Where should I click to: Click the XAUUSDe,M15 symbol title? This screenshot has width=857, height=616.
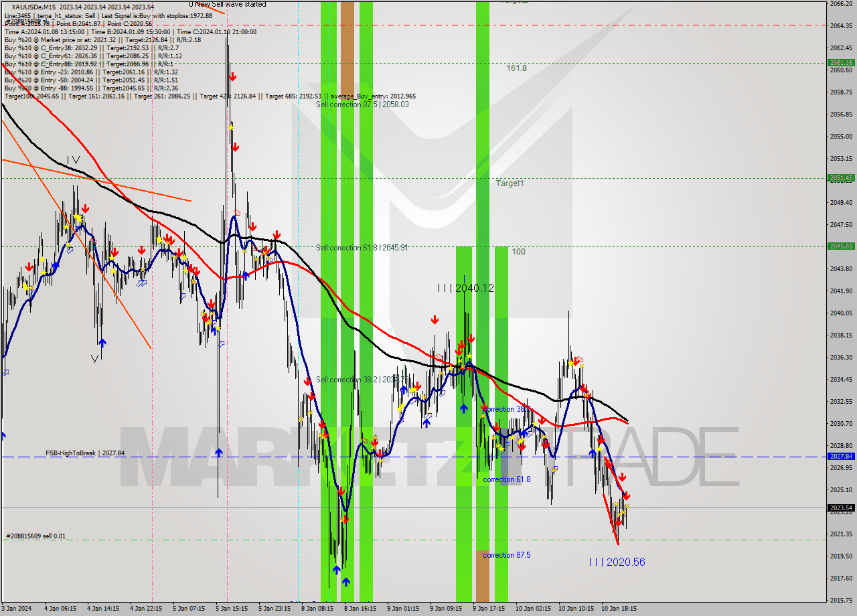click(x=33, y=7)
